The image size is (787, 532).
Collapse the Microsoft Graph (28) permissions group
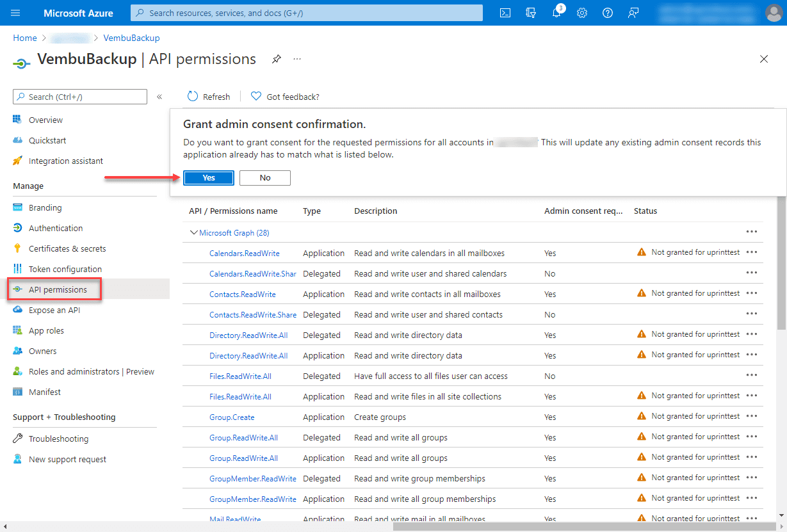pos(193,233)
